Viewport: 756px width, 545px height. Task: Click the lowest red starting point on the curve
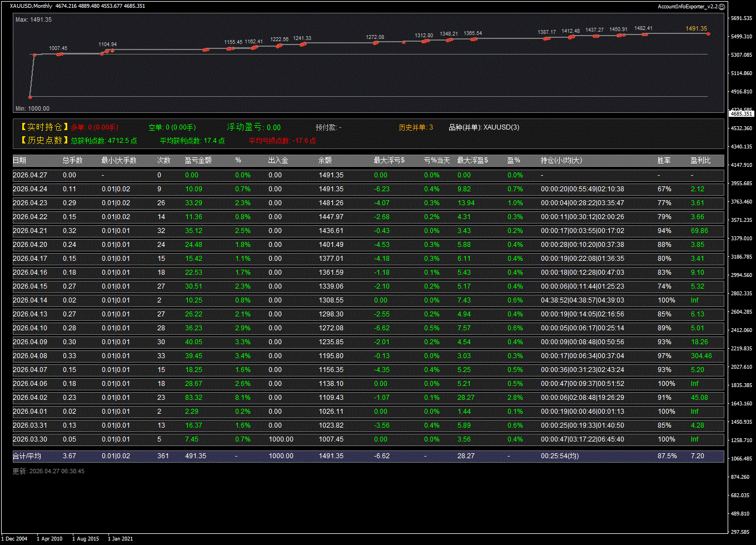31,97
